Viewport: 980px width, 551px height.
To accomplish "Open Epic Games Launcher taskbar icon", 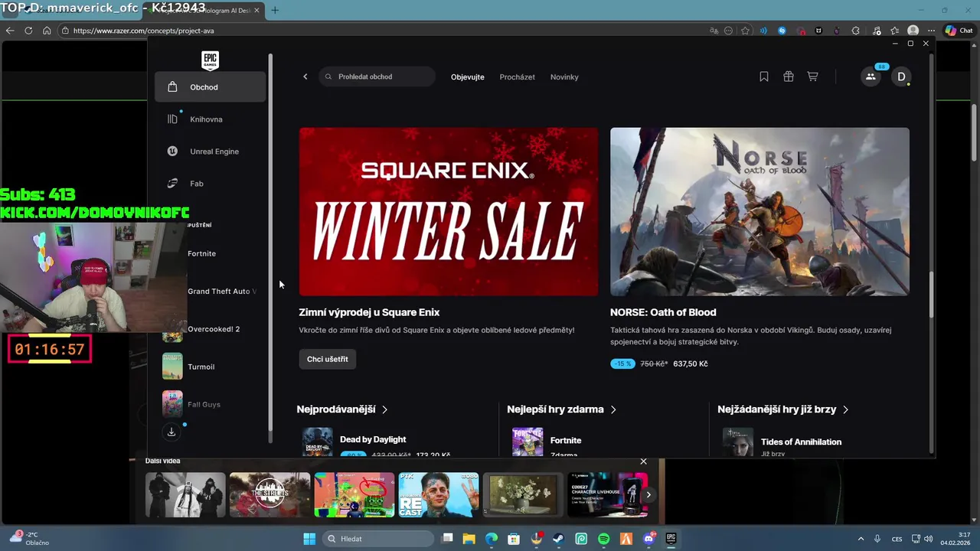I will tap(671, 539).
